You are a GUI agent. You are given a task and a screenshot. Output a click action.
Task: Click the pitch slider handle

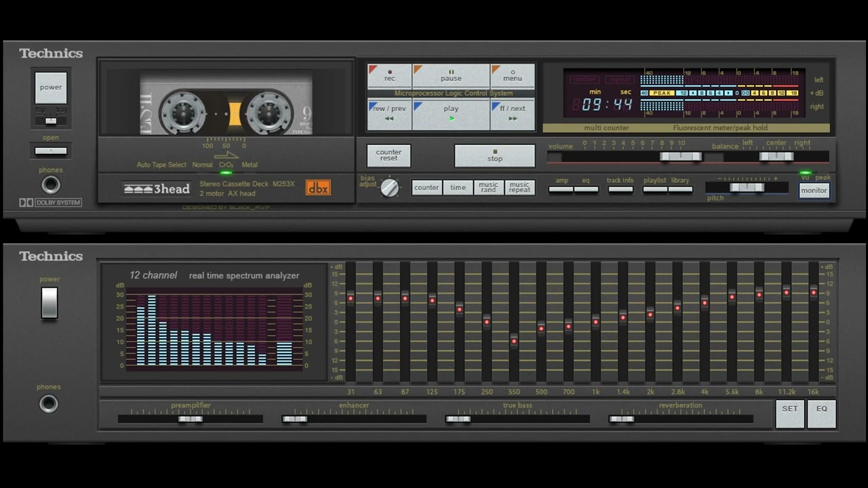pyautogui.click(x=747, y=188)
